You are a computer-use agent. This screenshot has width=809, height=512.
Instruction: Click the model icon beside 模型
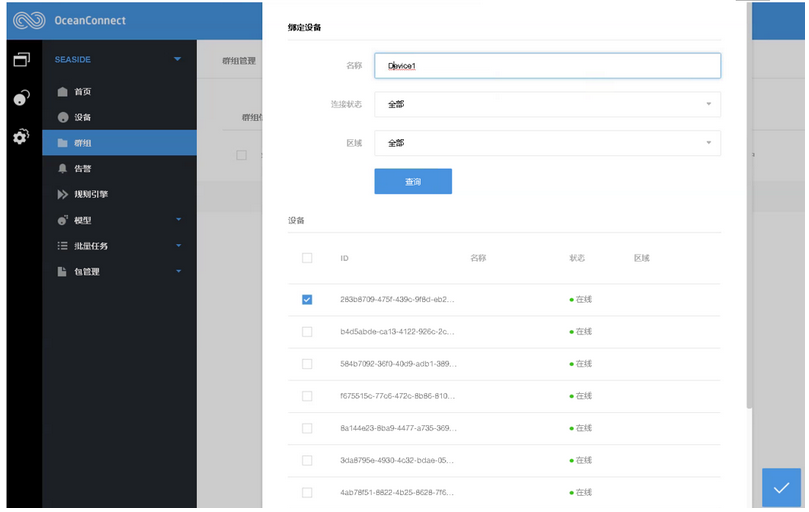(62, 220)
